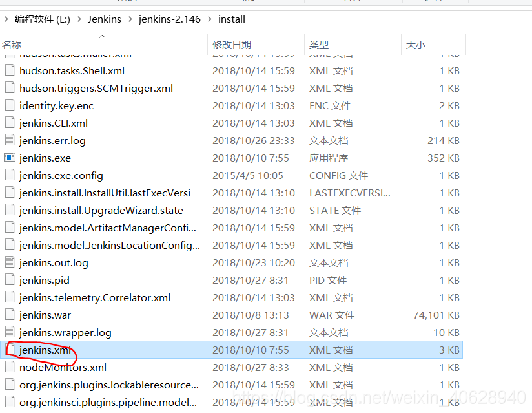Click the hudson.tasks.Shell.xml file icon
Image resolution: width=532 pixels, height=413 pixels.
(x=10, y=70)
